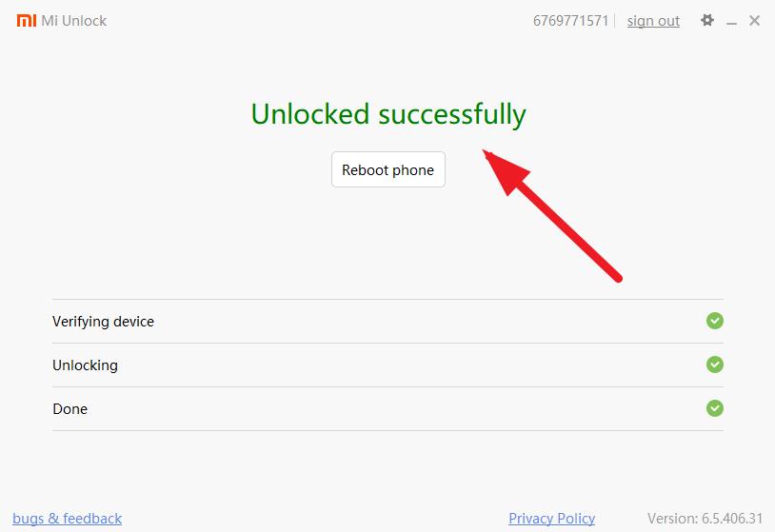The height and width of the screenshot is (532, 775).
Task: Click the green checkmark beside Done
Action: point(715,408)
